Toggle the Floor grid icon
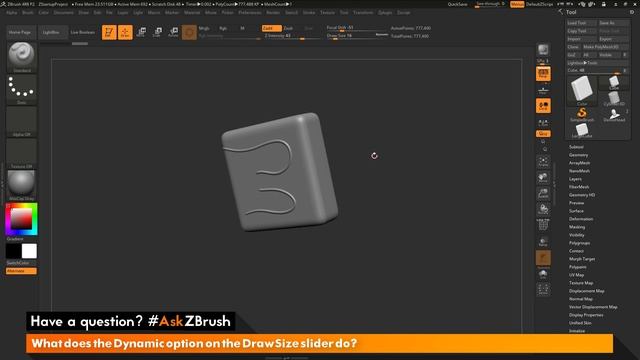640x360 pixels. [x=543, y=90]
